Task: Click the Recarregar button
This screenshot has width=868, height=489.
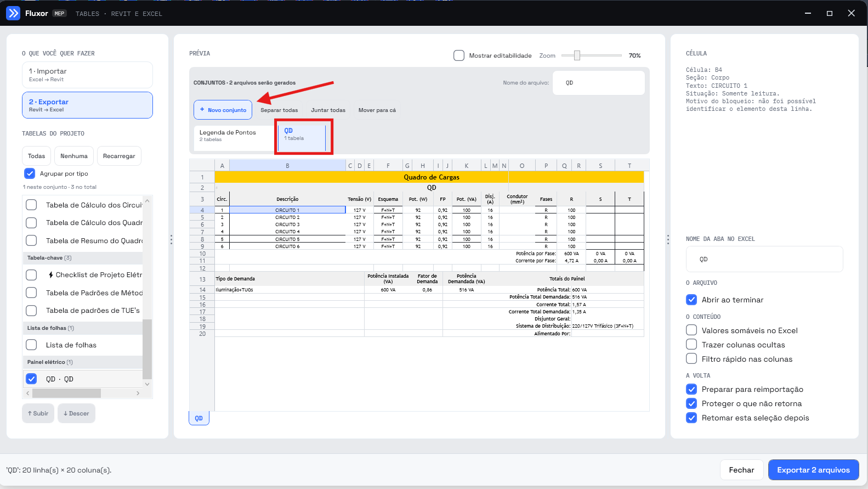Action: coord(119,156)
